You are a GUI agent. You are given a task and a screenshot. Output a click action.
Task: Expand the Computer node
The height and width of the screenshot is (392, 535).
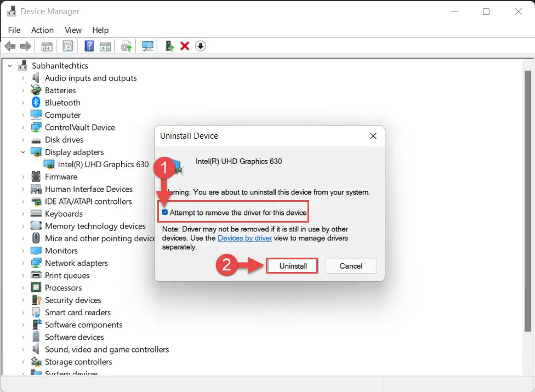23,115
